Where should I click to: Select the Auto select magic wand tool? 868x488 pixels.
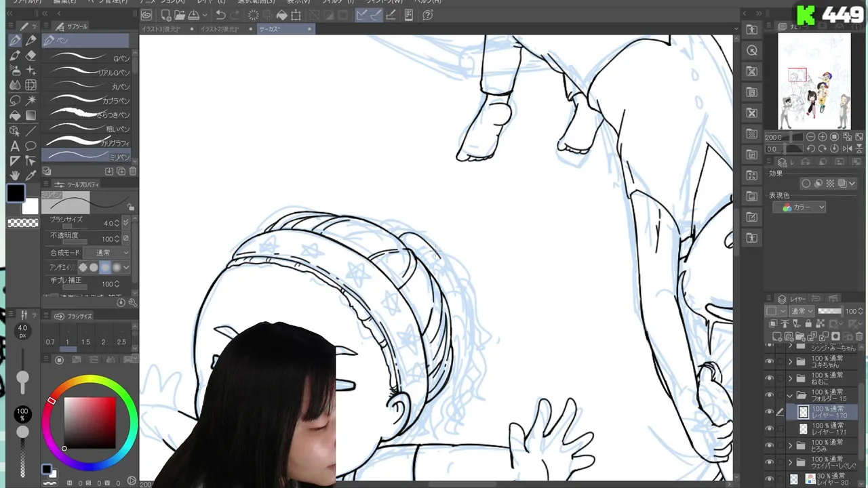(31, 100)
